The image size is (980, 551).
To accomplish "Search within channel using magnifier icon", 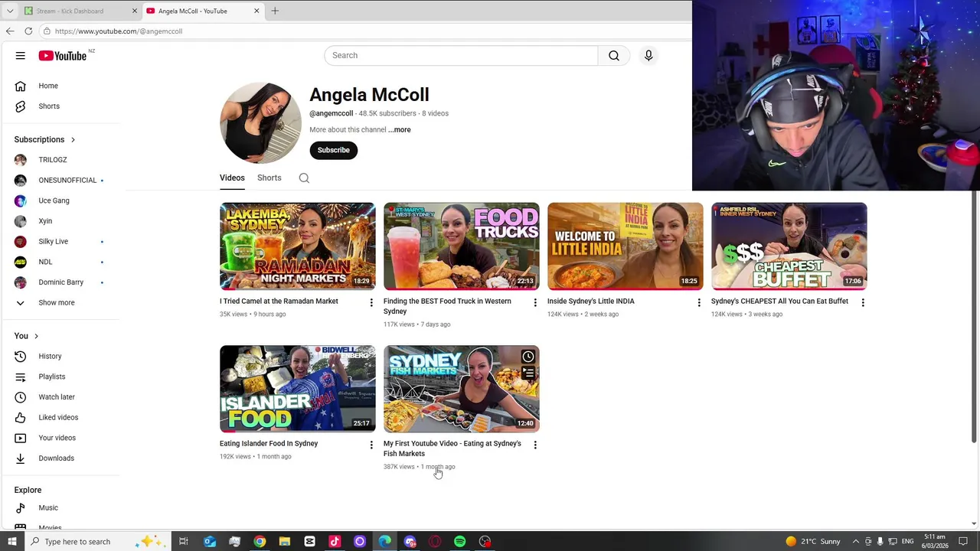I will pos(304,178).
